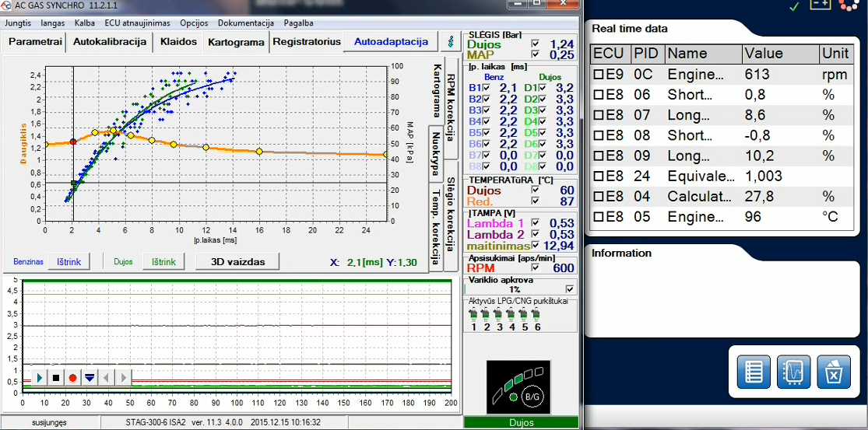Toggle the Variklio apkrova checkbox
868x430 pixels.
click(570, 289)
